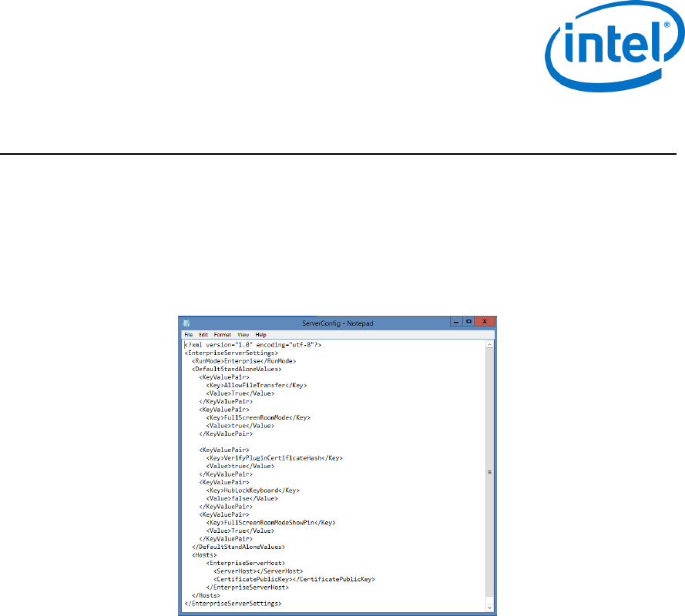Click the RunMode Enterprise line
This screenshot has width=685, height=616.
(243, 361)
